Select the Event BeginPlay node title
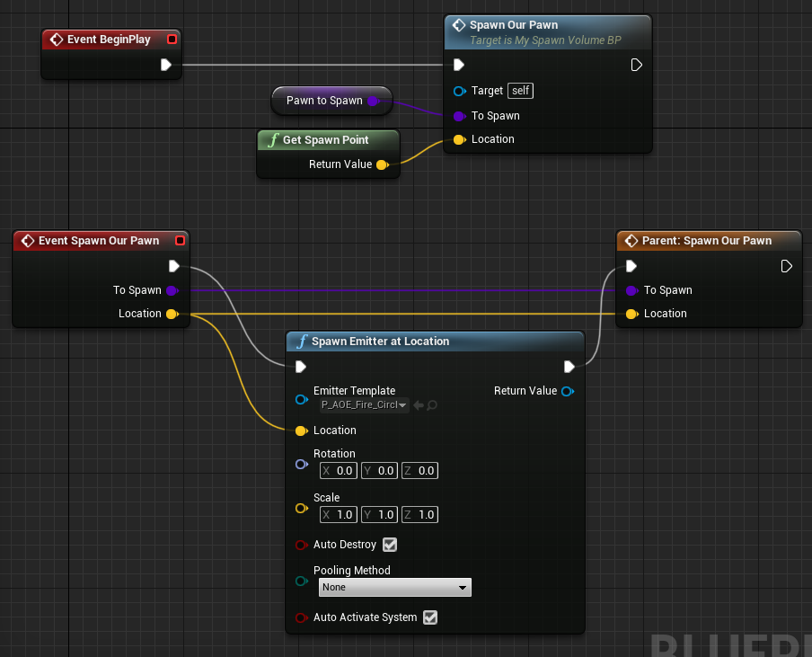812x657 pixels. (x=109, y=40)
